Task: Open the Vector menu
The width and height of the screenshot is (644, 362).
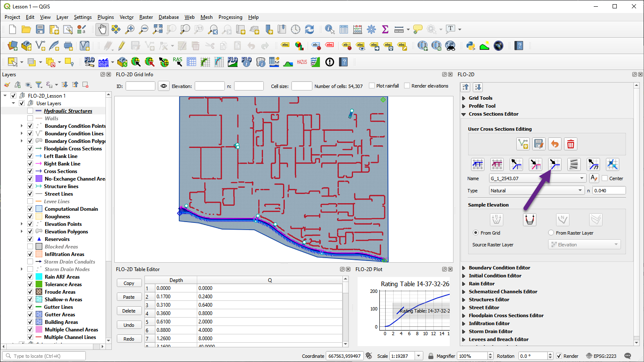Action: tap(126, 17)
